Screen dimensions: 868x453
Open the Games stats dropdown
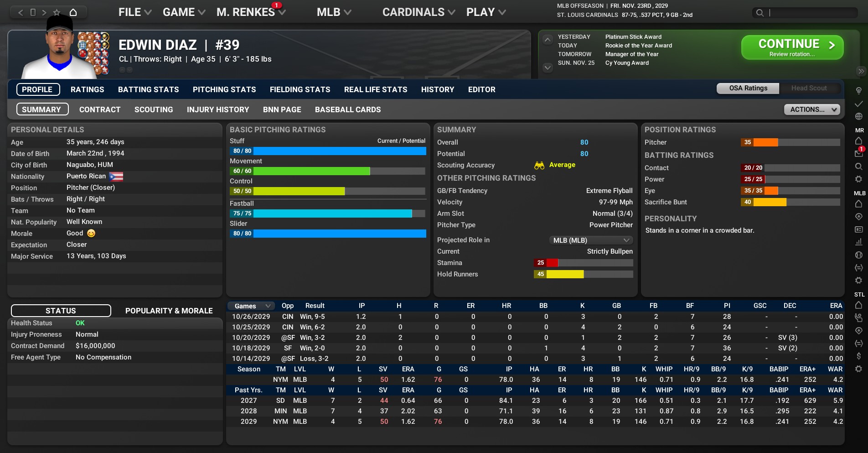(x=252, y=306)
